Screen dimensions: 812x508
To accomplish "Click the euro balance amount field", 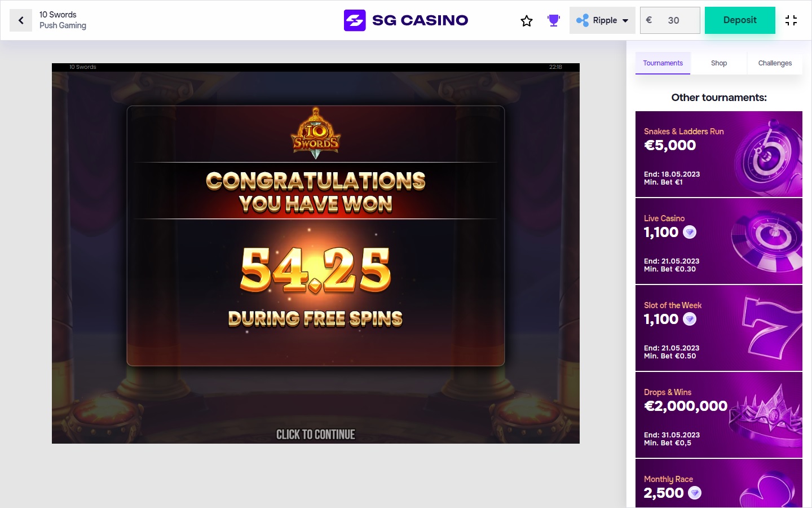I will [x=670, y=20].
